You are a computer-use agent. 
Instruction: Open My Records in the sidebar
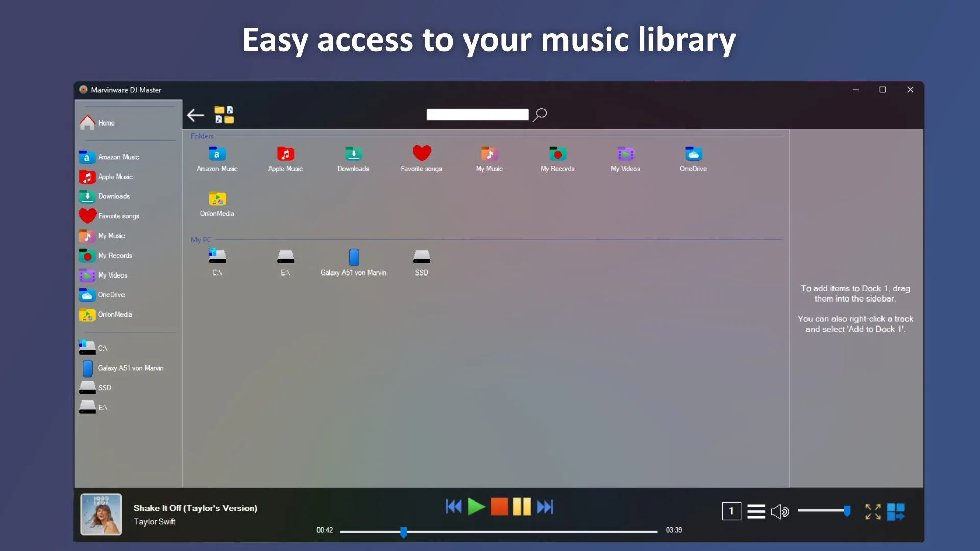pyautogui.click(x=106, y=256)
